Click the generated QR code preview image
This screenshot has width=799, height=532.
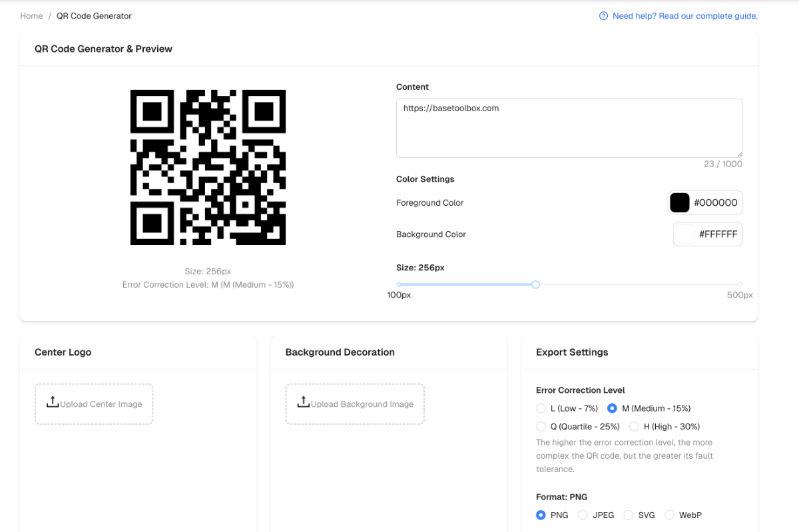click(208, 167)
